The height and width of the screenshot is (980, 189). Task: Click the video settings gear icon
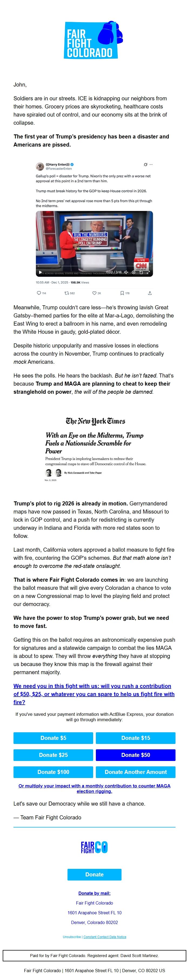pyautogui.click(x=134, y=272)
